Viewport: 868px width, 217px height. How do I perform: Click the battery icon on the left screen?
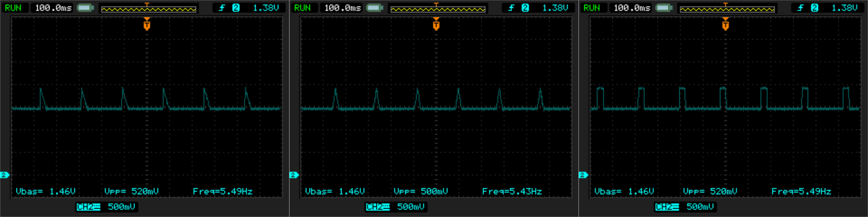click(85, 8)
